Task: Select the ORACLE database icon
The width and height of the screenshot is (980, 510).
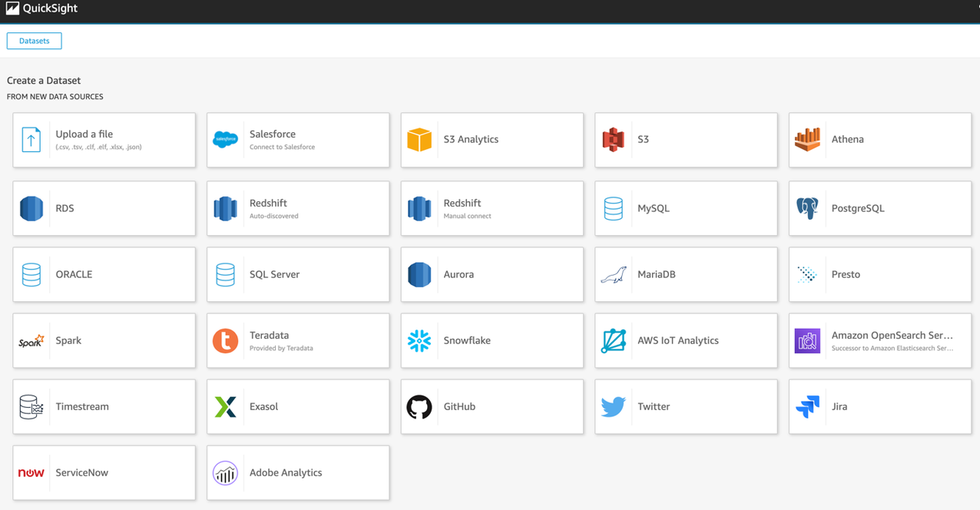Action: (31, 275)
